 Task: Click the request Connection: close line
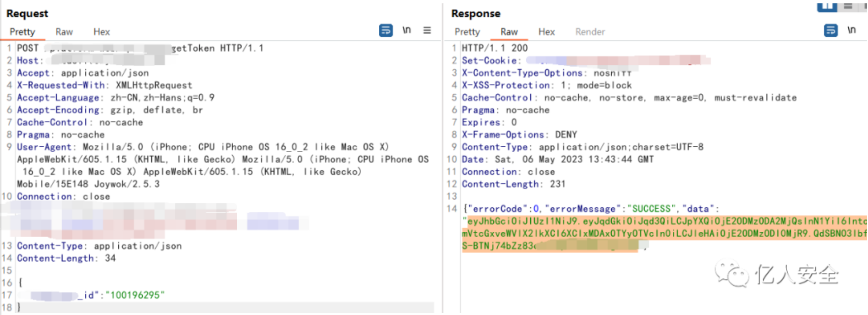pos(63,196)
